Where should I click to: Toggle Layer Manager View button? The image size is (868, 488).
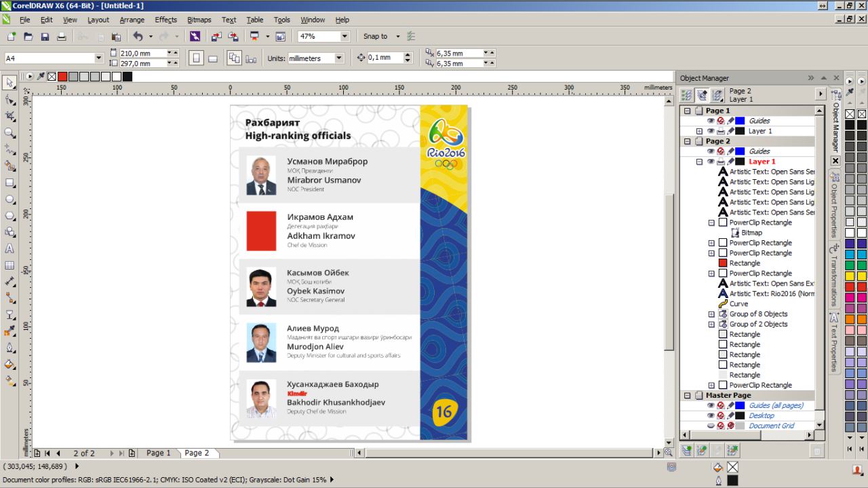pyautogui.click(x=716, y=96)
